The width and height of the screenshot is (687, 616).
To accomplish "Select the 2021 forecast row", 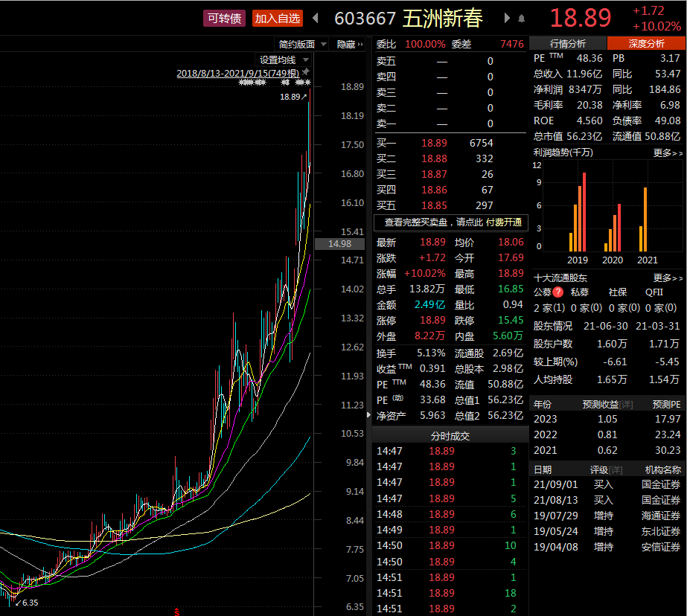I will [607, 451].
